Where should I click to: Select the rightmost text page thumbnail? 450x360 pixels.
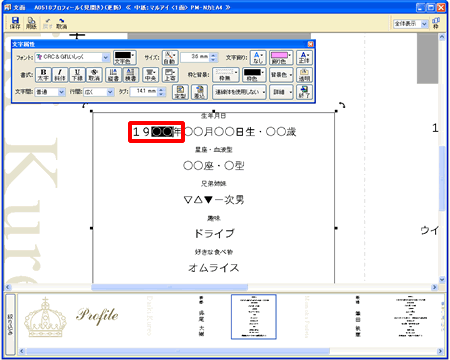[410, 317]
